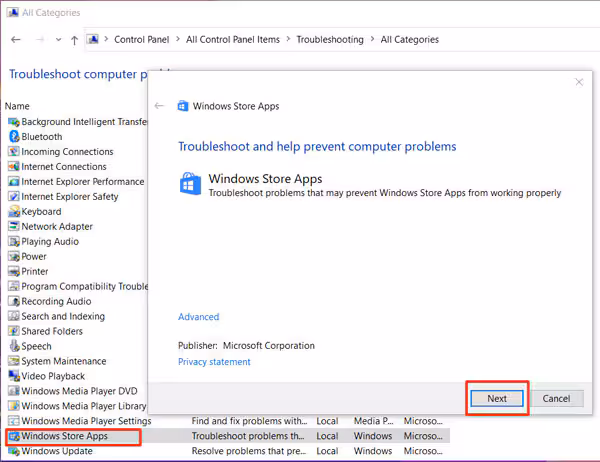Screen dimensions: 600x462
Task: Click the Troubleshooting breadcrumb
Action: coord(330,39)
